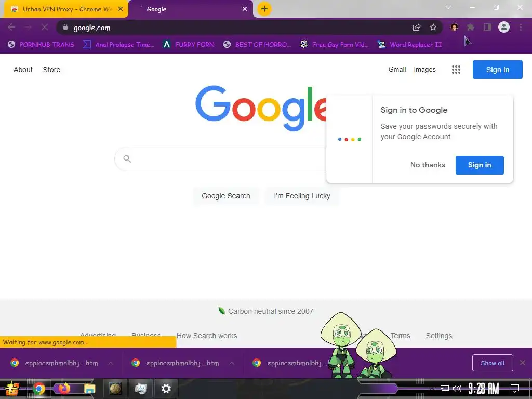Click Sign in inside the popup
Image resolution: width=532 pixels, height=399 pixels.
pos(480,165)
